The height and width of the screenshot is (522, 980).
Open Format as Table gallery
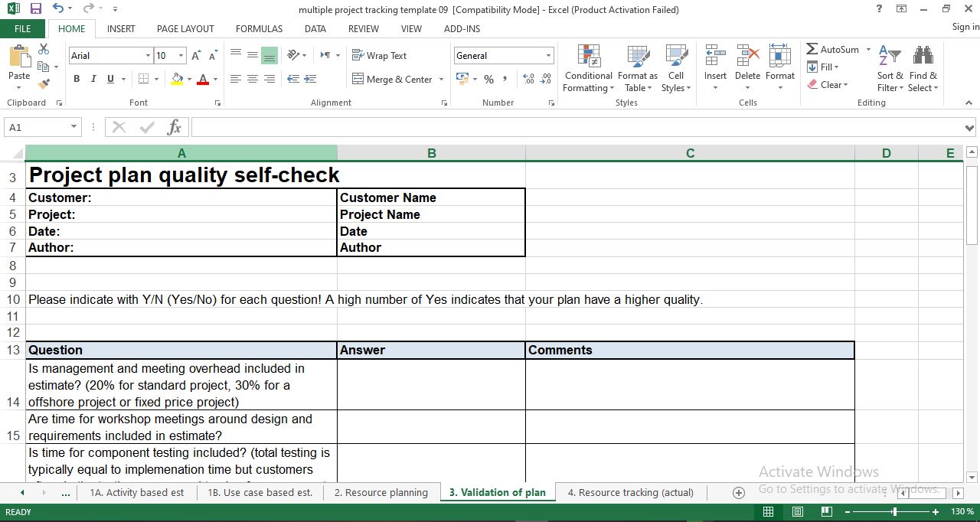coord(638,68)
